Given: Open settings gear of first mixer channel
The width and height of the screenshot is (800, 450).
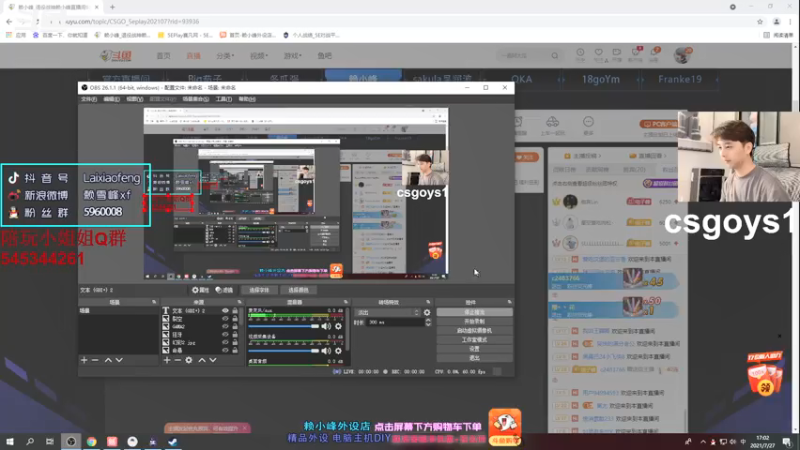Looking at the screenshot, I should (338, 326).
